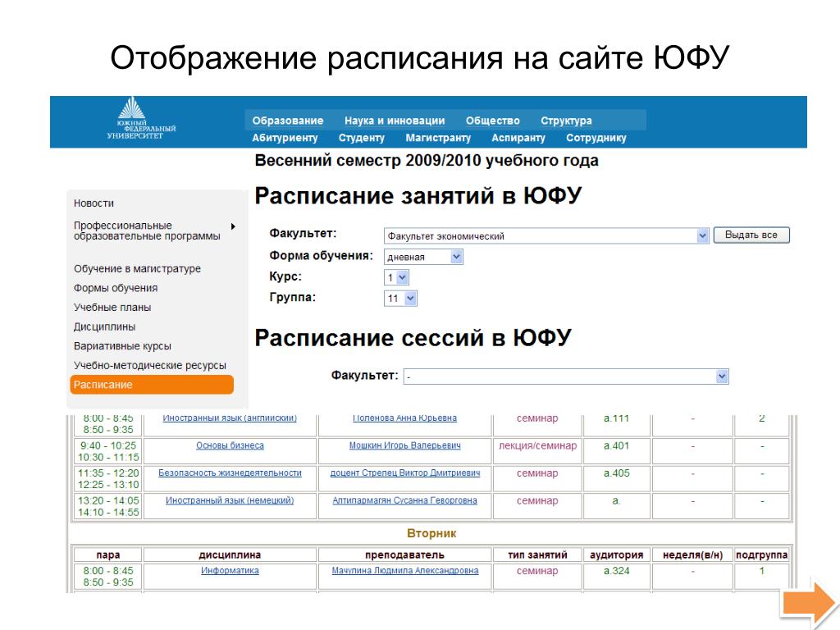Select the highlighted Расписание sidebar item
The height and width of the screenshot is (630, 840).
pos(152,385)
